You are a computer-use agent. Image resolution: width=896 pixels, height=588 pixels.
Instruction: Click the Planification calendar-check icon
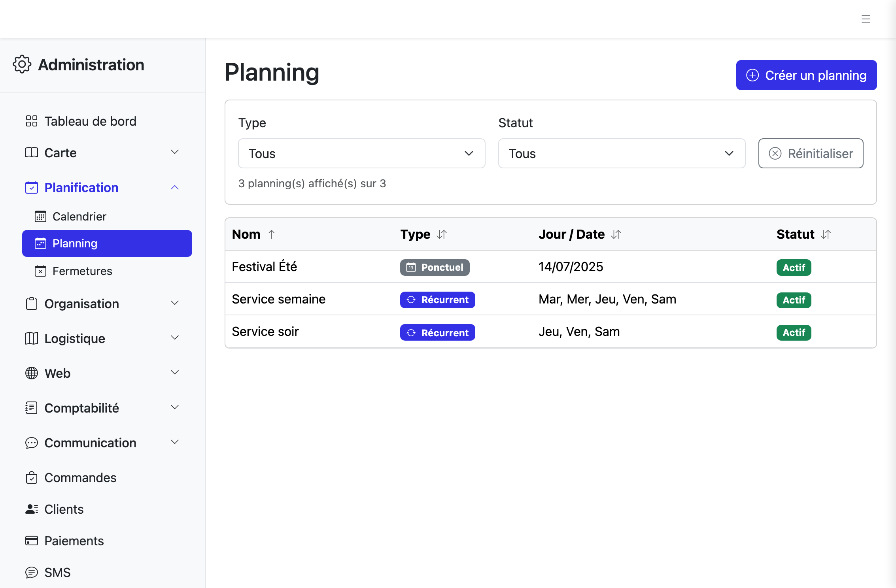pyautogui.click(x=32, y=187)
